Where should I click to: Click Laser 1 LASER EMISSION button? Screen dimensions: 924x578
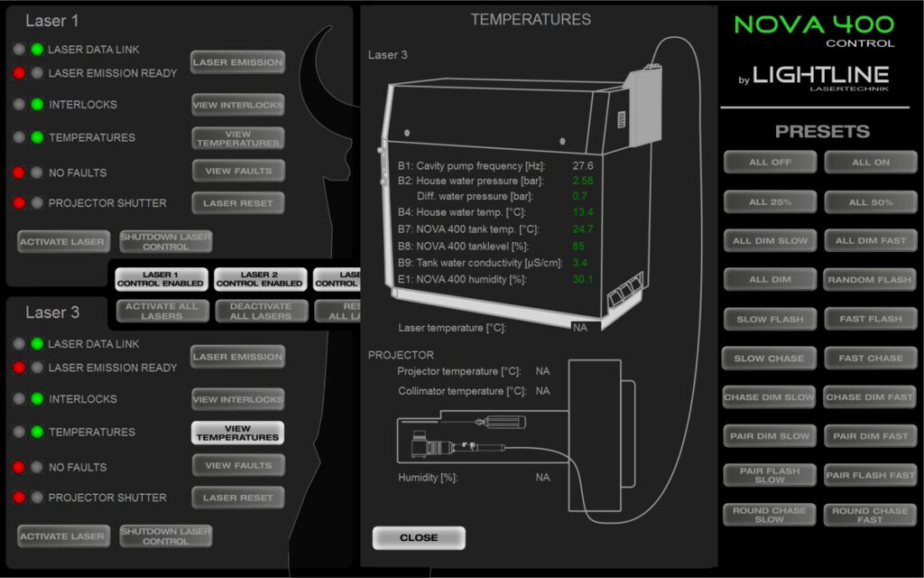tap(238, 62)
